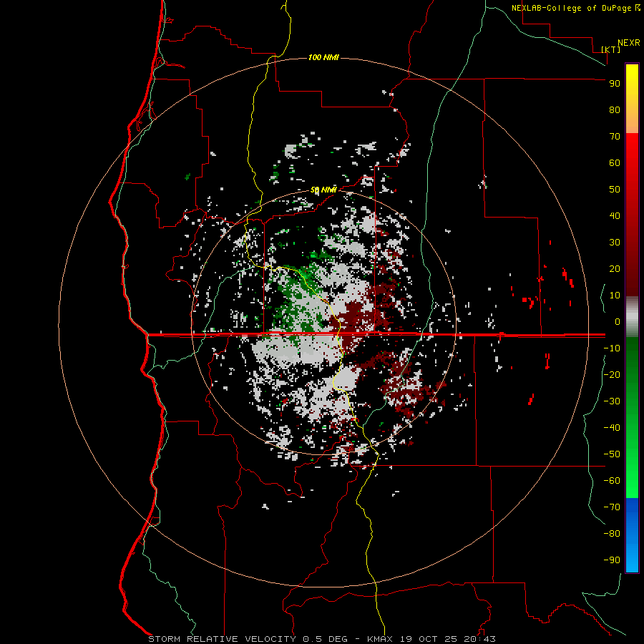644x644 pixels.
Task: Click the 0 value on velocity scale
Action: tap(618, 322)
